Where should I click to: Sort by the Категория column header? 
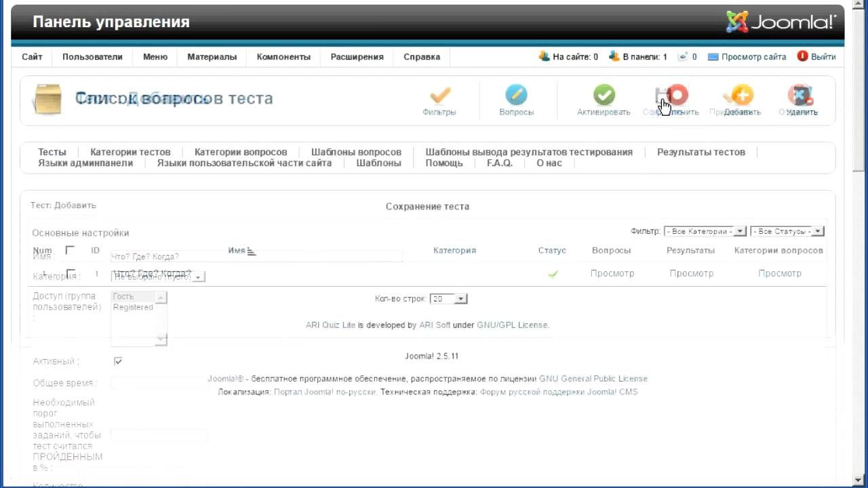[x=454, y=250]
